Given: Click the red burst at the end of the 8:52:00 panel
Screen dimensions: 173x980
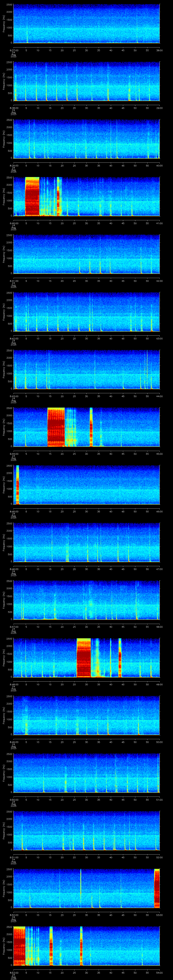Looking at the screenshot, I should (157, 888).
